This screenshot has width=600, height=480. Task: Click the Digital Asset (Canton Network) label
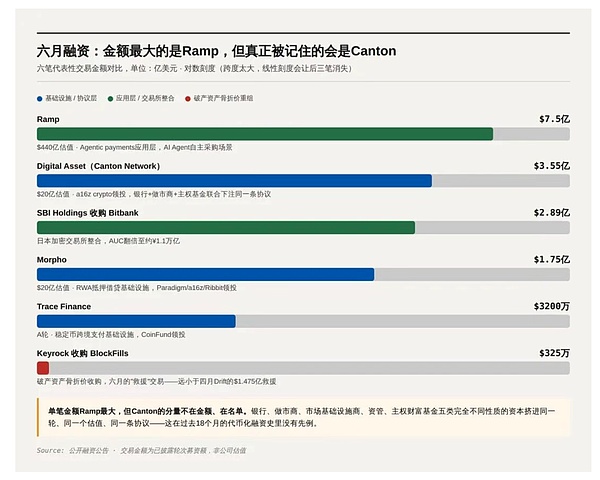point(98,166)
